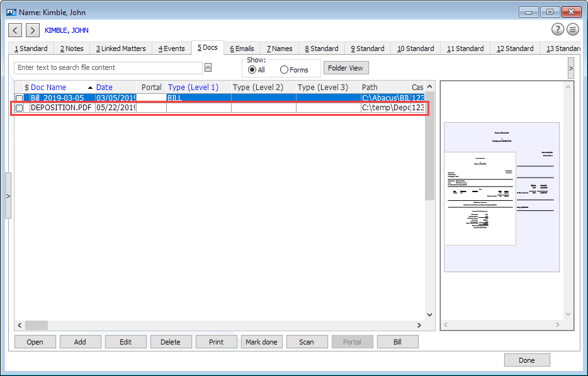588x376 pixels.
Task: Click the document preview thumbnail
Action: pyautogui.click(x=501, y=195)
